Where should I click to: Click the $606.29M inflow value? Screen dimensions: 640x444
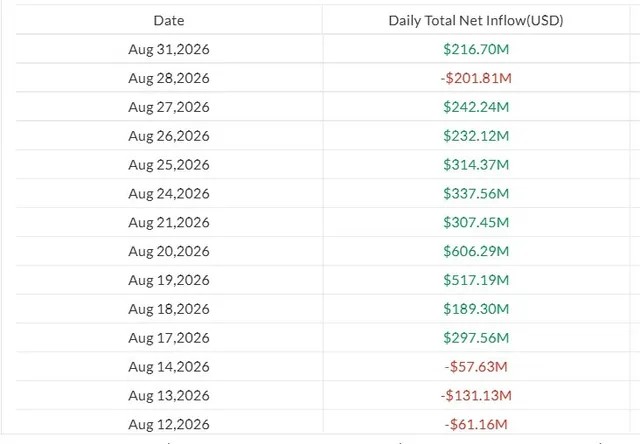pyautogui.click(x=476, y=251)
